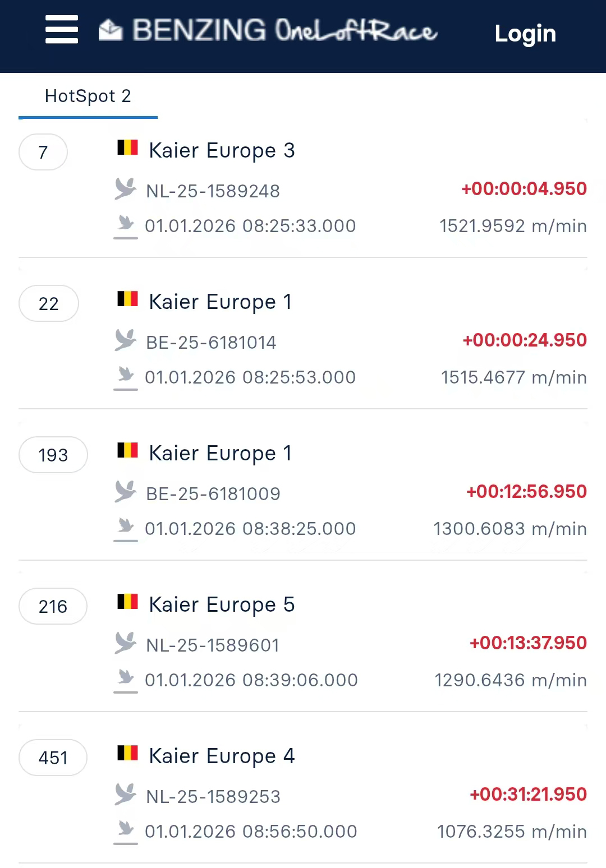The image size is (606, 868).
Task: Click Belgian flag beside Kaier Europe 3
Action: point(127,148)
